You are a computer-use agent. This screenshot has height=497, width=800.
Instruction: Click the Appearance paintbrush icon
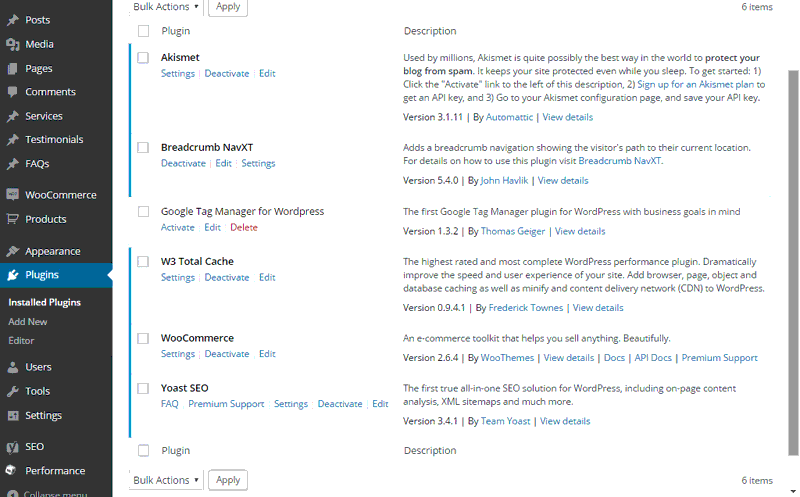(13, 251)
